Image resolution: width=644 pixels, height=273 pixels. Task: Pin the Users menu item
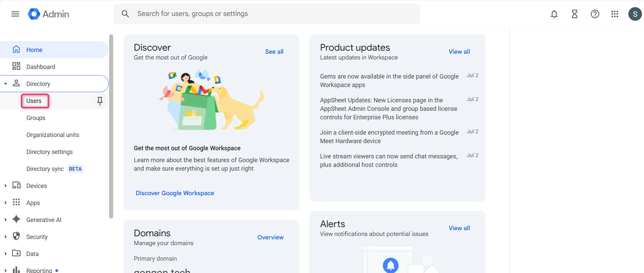100,101
